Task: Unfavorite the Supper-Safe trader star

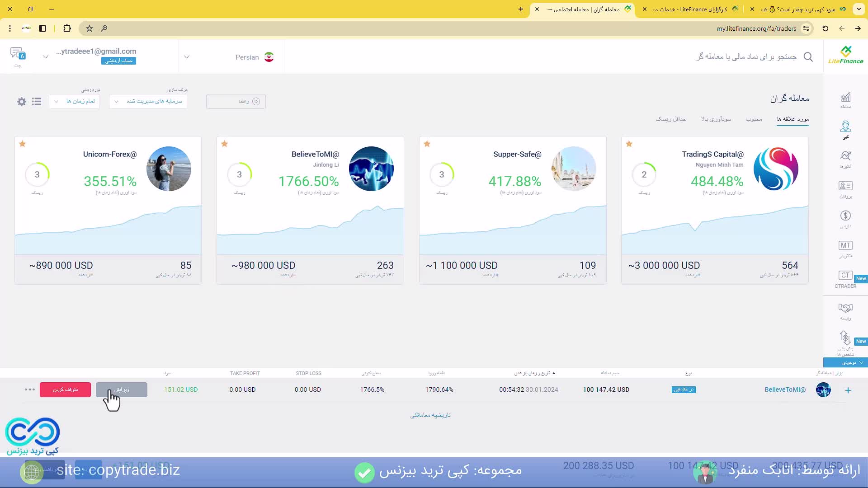Action: (427, 144)
